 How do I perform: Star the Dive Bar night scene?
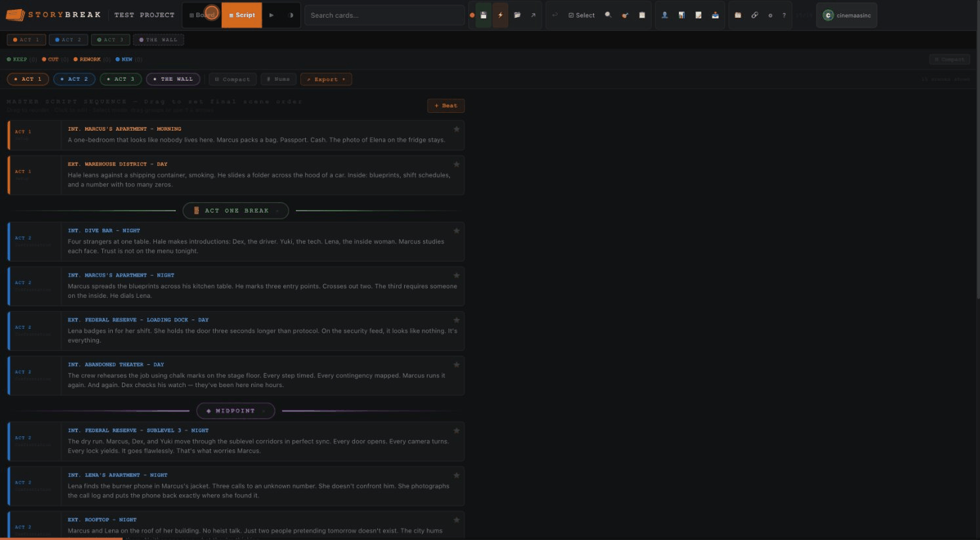[457, 231]
